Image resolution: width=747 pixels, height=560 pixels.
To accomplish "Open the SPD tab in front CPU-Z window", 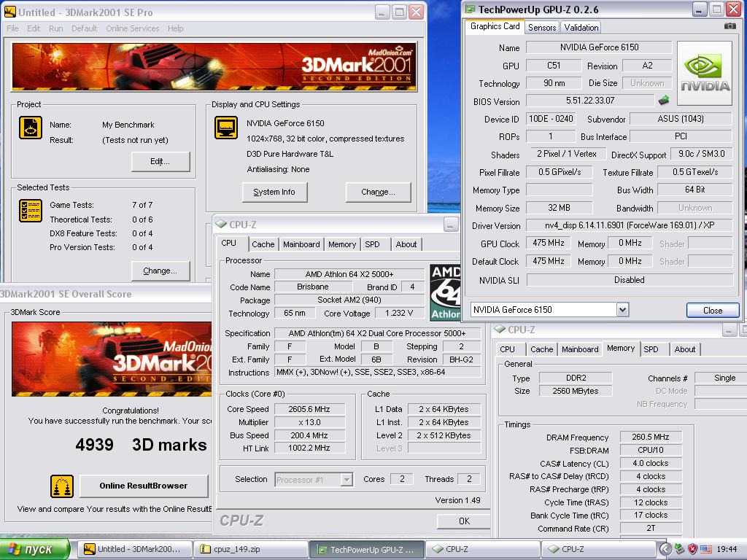I will (x=373, y=244).
